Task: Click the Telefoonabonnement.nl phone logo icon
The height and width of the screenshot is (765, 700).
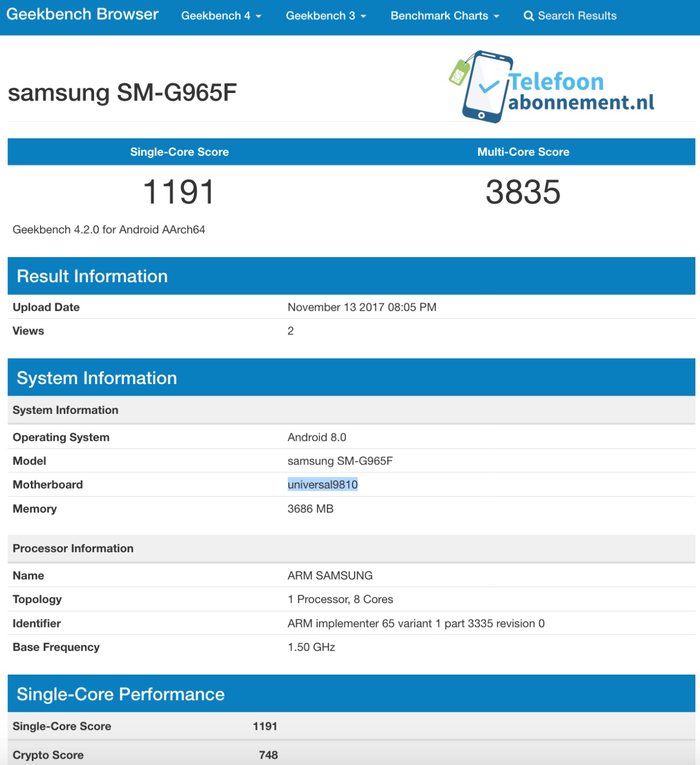Action: [480, 87]
